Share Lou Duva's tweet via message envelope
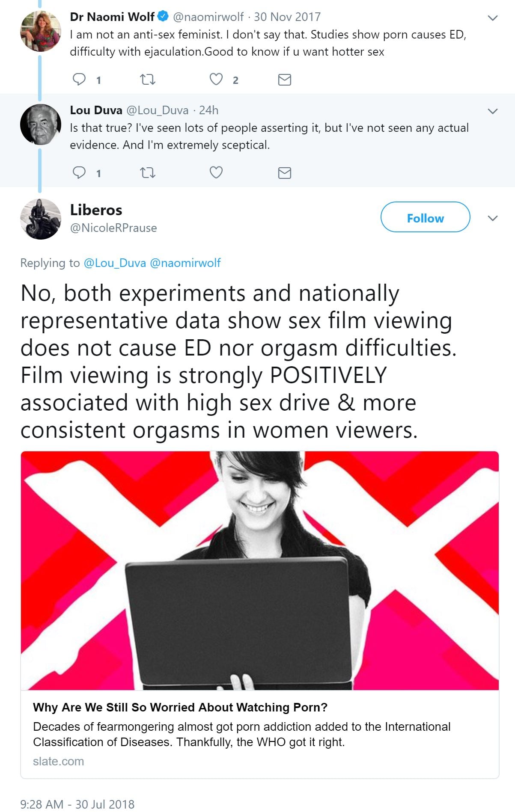This screenshot has height=812, width=515. coord(285,173)
